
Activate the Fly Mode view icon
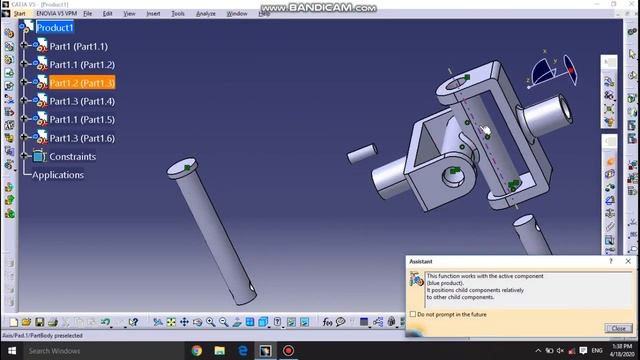pos(158,322)
